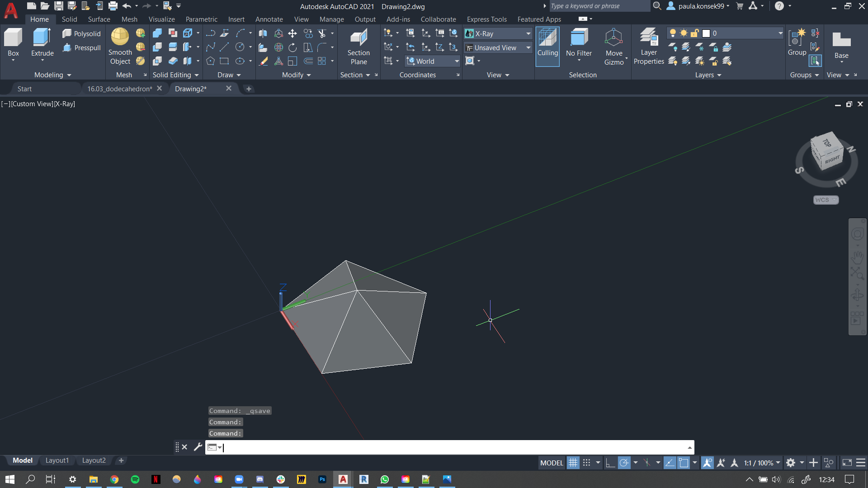This screenshot has height=488, width=868.
Task: Pick the Polygon draw tool
Action: [x=211, y=61]
